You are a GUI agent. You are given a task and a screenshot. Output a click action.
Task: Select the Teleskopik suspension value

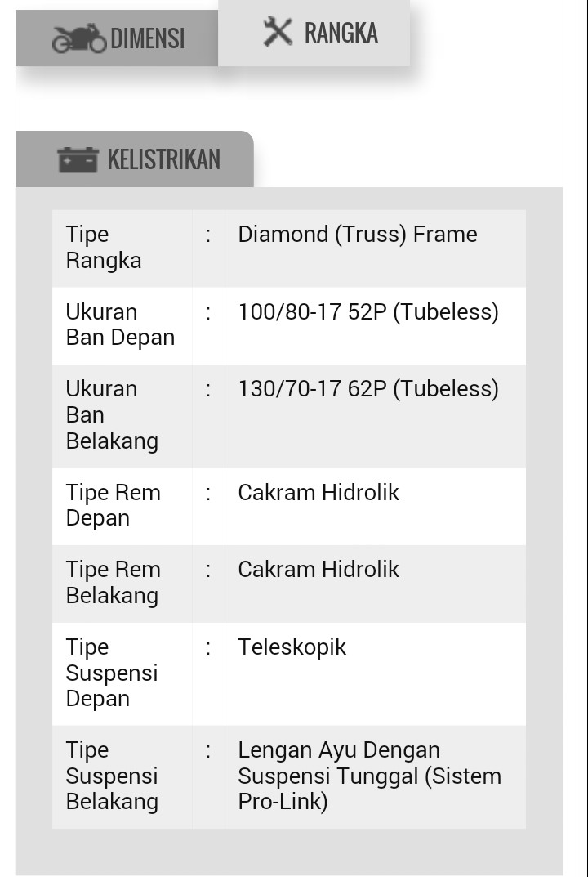[292, 647]
